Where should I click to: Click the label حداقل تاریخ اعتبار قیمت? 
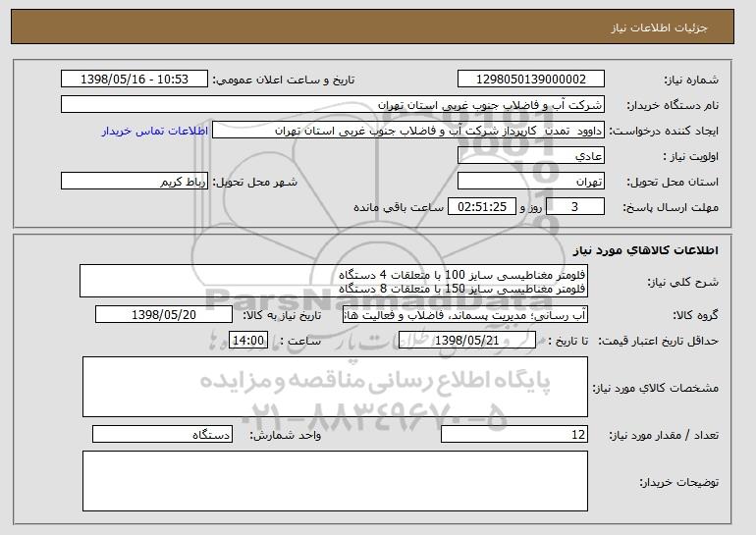tap(659, 341)
